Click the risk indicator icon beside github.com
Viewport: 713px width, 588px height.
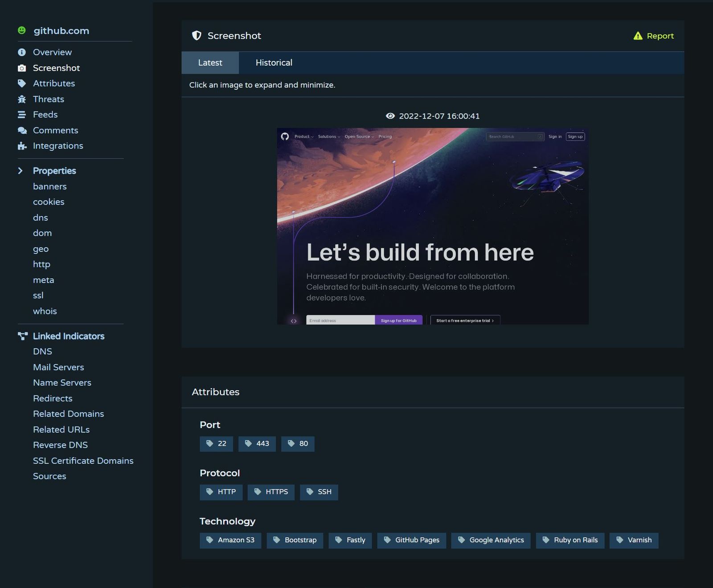(x=21, y=30)
